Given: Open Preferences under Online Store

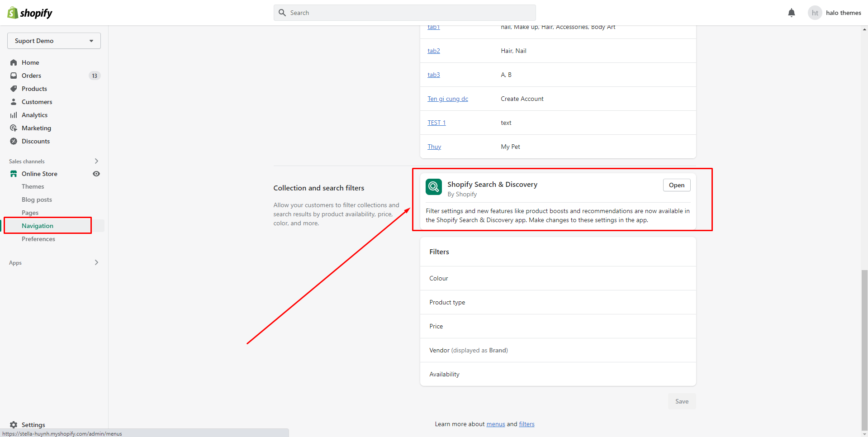Looking at the screenshot, I should tap(38, 239).
